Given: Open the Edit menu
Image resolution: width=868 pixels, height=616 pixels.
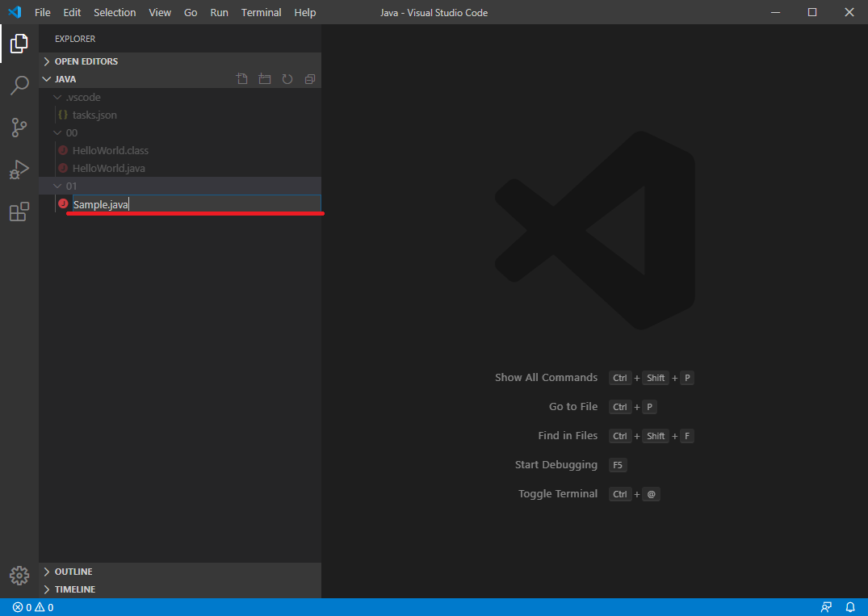Looking at the screenshot, I should coord(72,12).
